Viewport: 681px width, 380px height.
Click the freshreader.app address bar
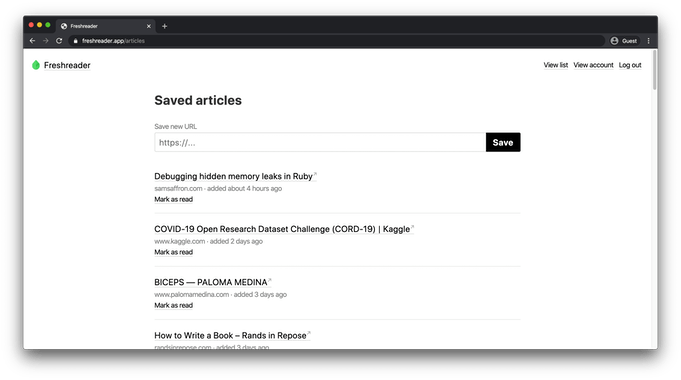tap(337, 41)
